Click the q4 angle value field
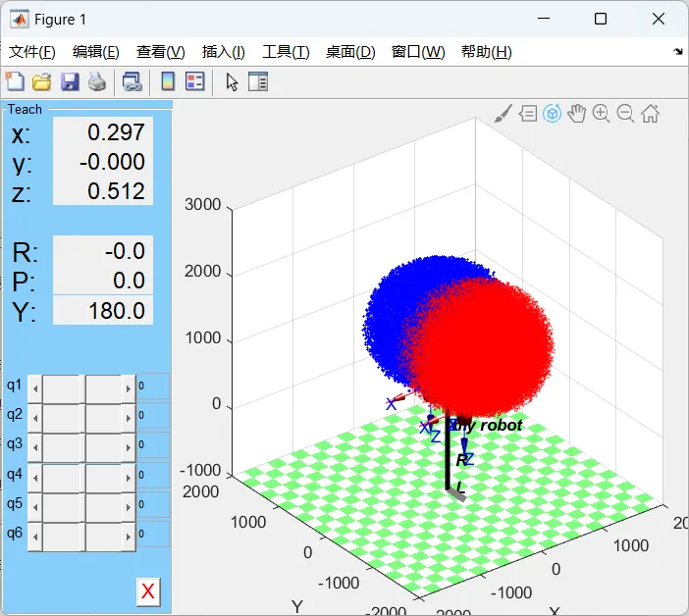 (x=153, y=475)
